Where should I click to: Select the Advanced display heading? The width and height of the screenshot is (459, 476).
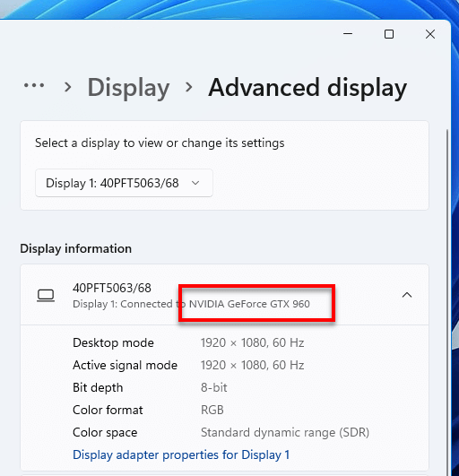(307, 88)
